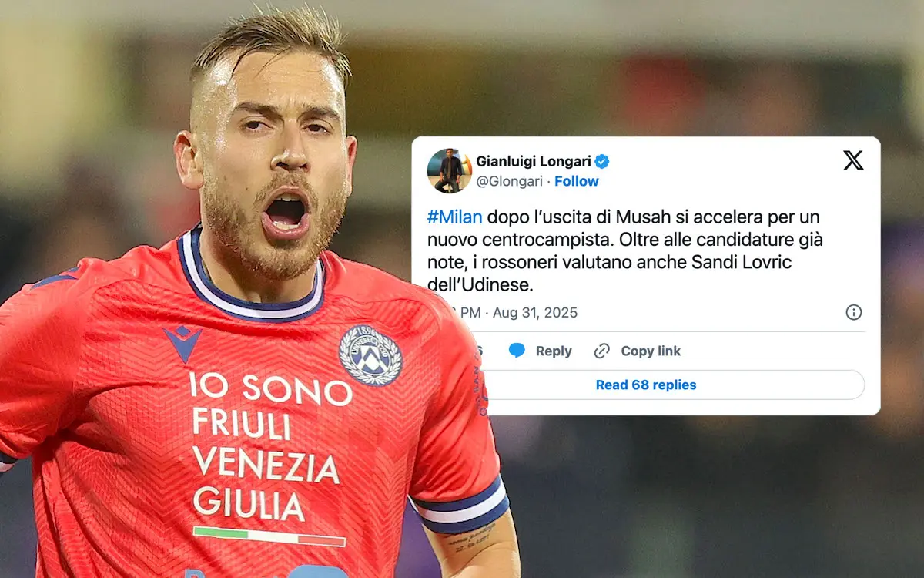Click the Read 68 replies button
This screenshot has width=924, height=578.
[646, 385]
